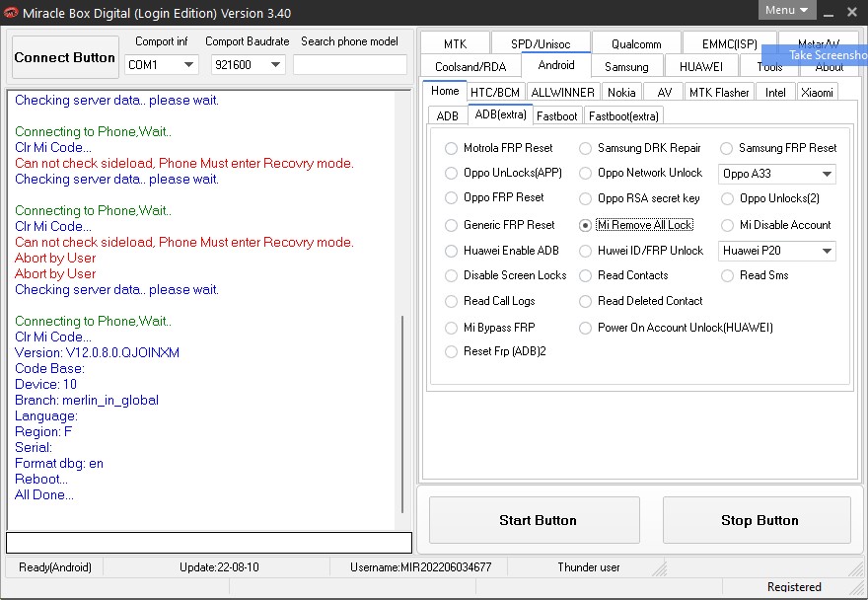Image resolution: width=868 pixels, height=600 pixels.
Task: Switch to the EMMC(ISP) tab
Action: pos(729,43)
